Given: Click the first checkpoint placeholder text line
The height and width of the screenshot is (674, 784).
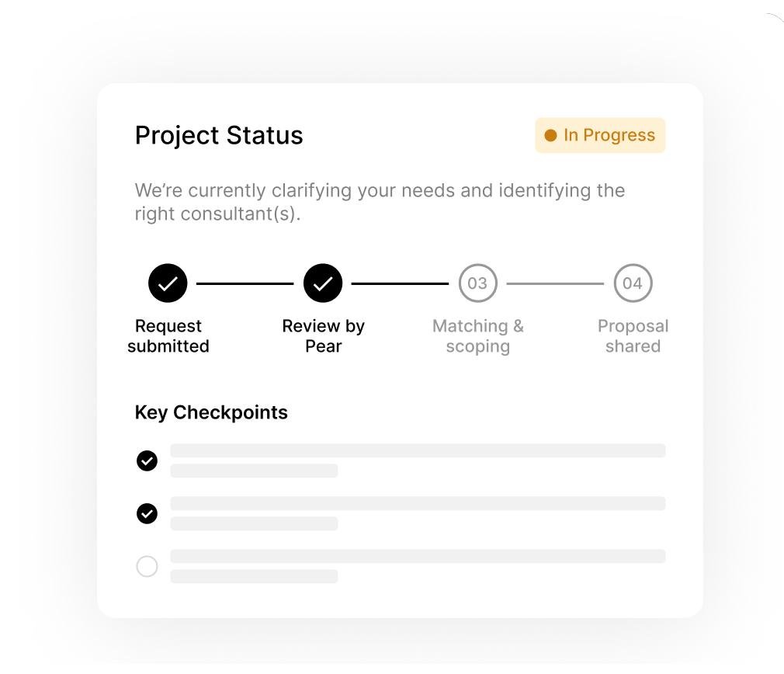Looking at the screenshot, I should (418, 451).
